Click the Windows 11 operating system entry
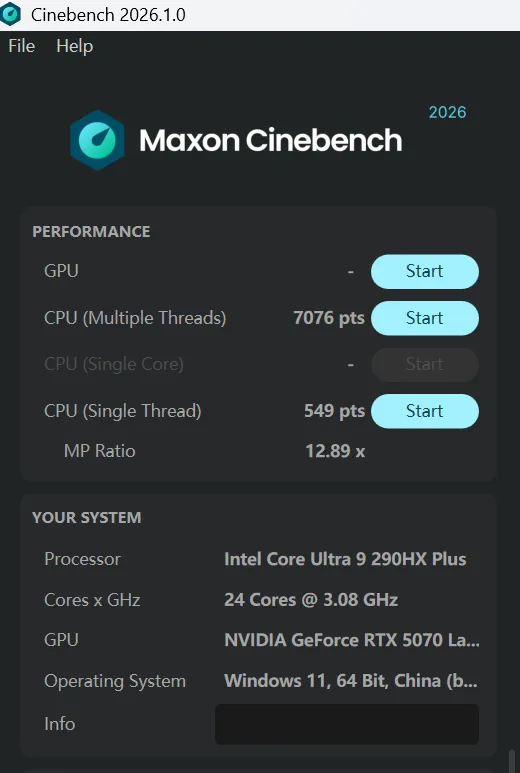 350,681
